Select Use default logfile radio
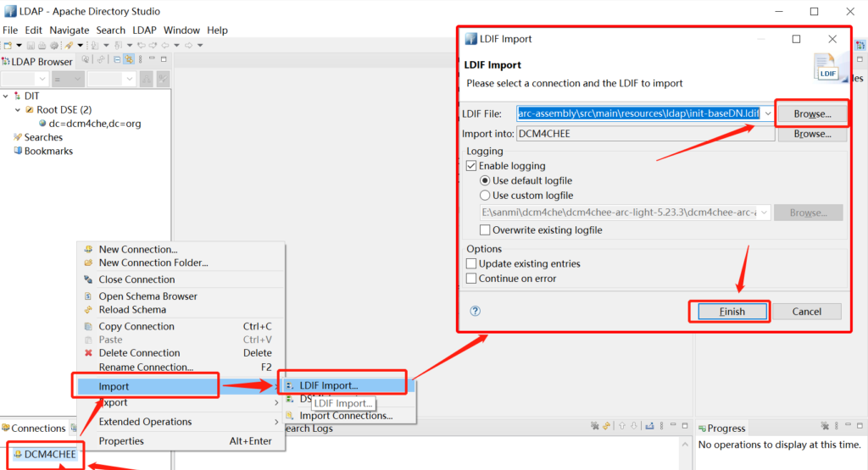 pos(485,181)
